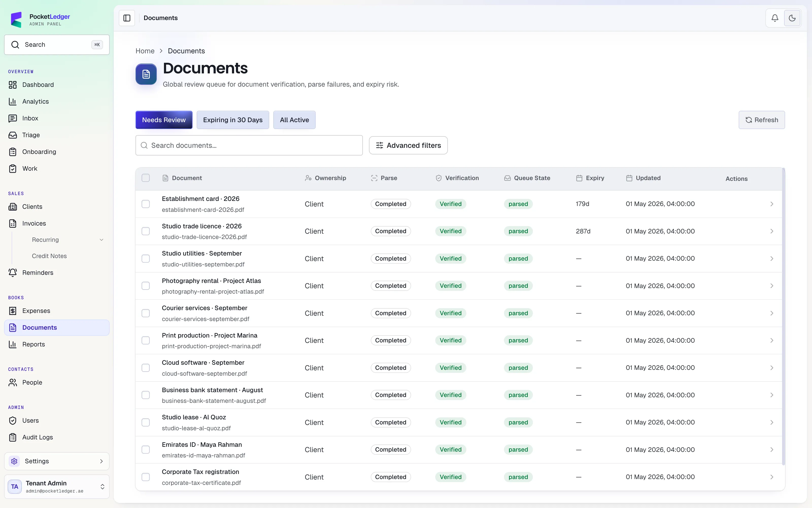Viewport: 812px width, 508px height.
Task: Sort by the Expiry column header
Action: tap(590, 178)
